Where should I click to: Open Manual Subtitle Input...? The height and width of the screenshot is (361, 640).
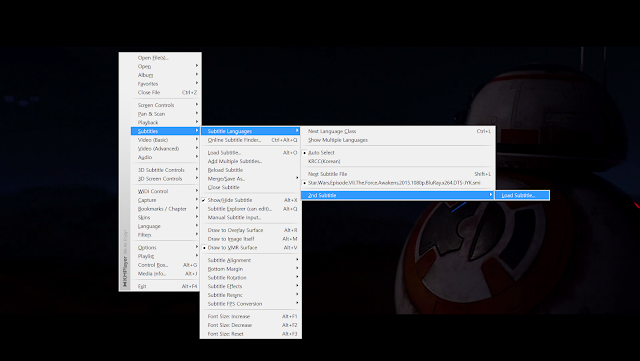click(x=251, y=218)
